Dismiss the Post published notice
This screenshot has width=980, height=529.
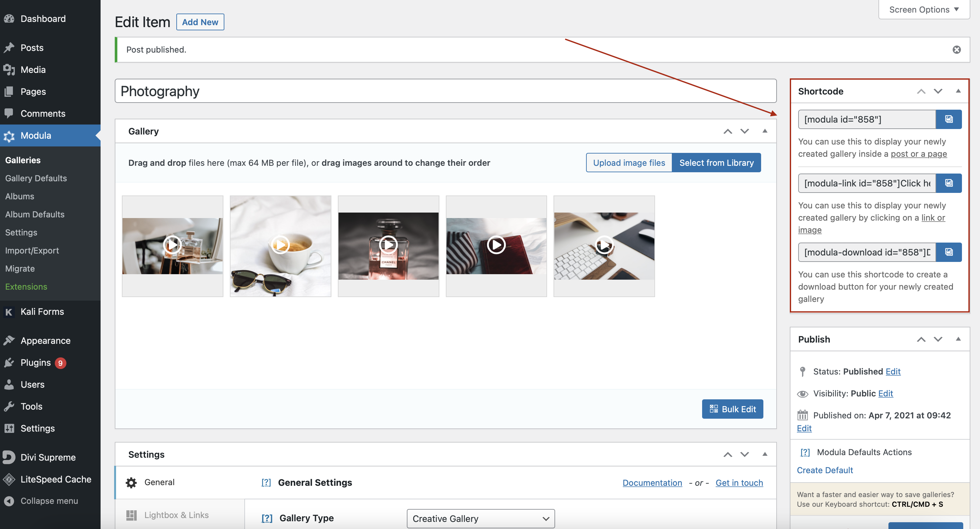click(956, 50)
